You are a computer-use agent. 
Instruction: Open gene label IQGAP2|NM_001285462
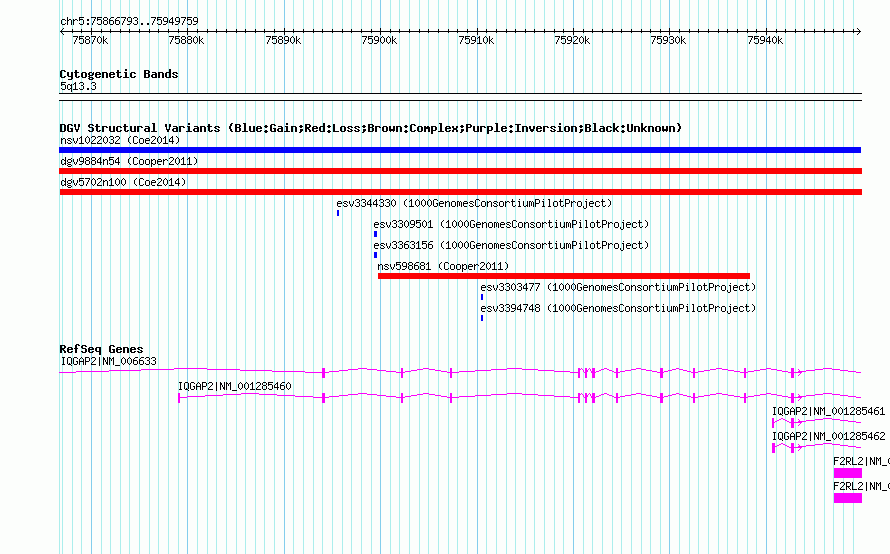pos(828,436)
